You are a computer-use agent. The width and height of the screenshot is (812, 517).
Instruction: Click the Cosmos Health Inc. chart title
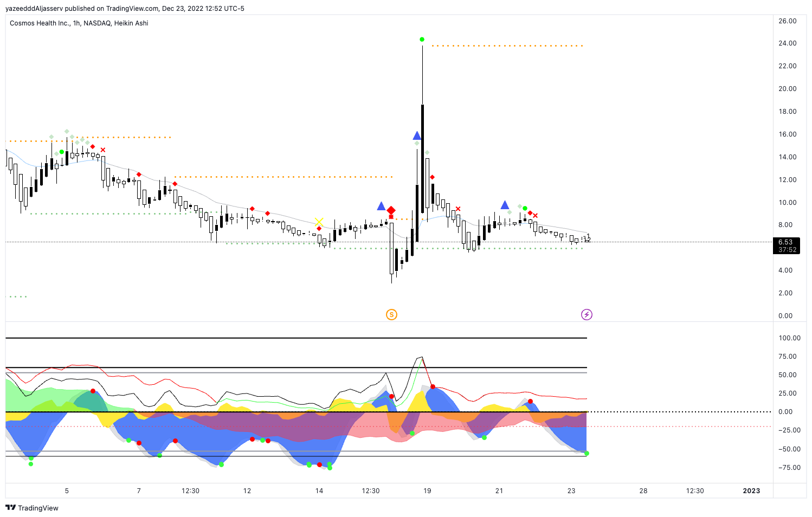click(79, 23)
